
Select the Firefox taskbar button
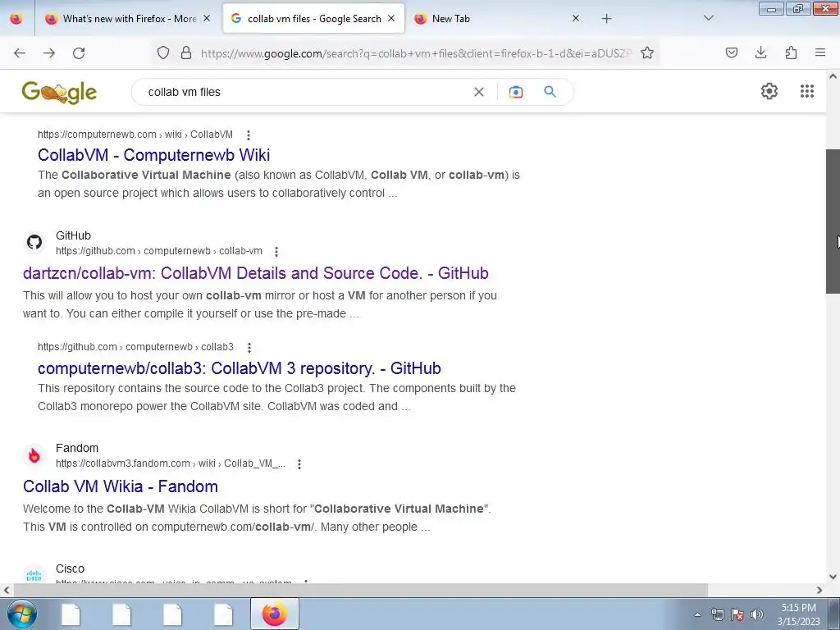(274, 614)
